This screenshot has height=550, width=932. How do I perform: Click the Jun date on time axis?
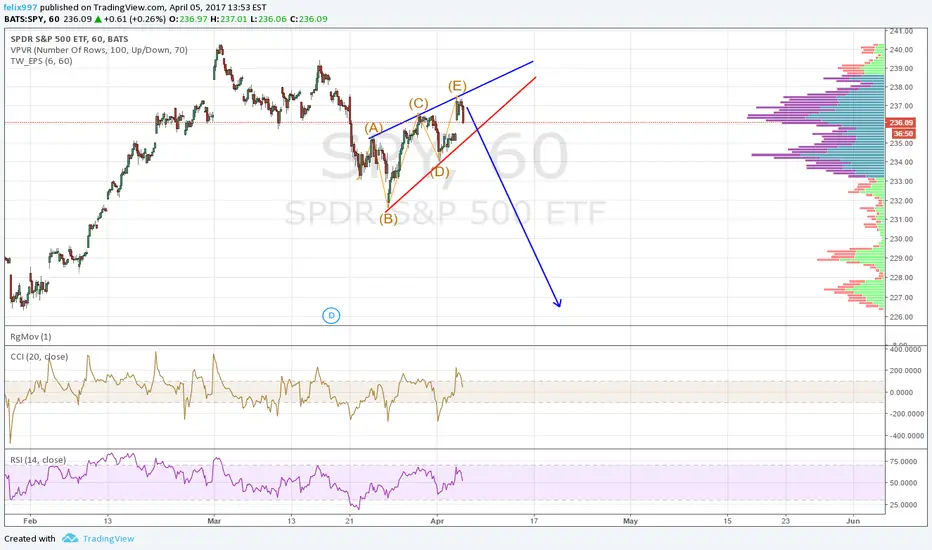pos(853,521)
